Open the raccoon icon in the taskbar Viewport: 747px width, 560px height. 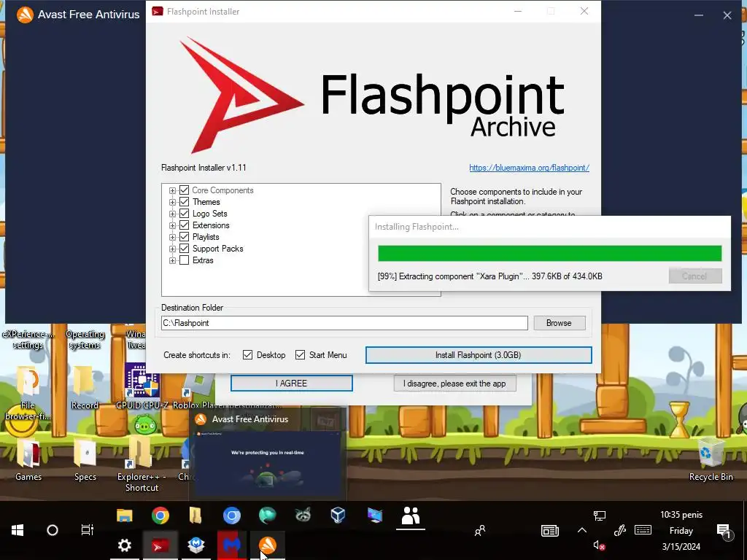click(x=303, y=515)
